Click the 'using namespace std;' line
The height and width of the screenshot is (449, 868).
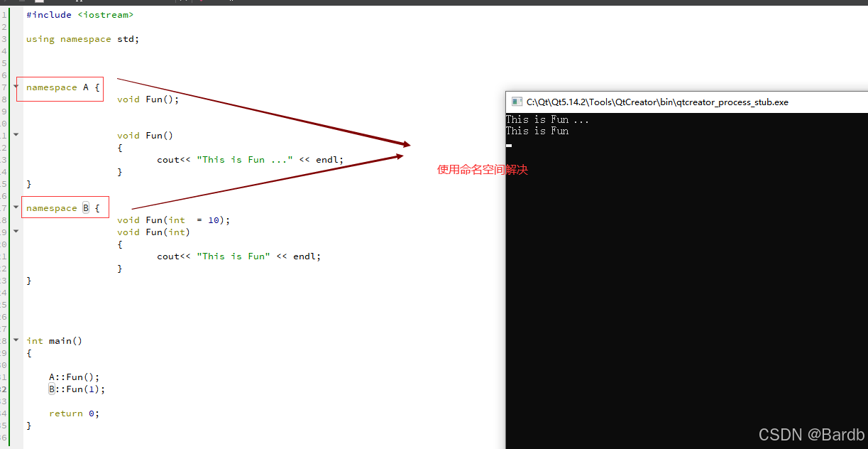coord(82,39)
